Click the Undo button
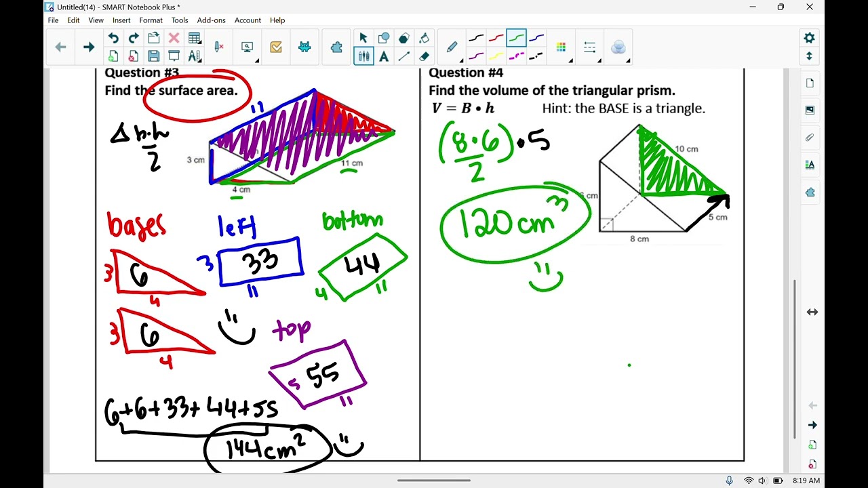Screen dimensions: 868x488 (x=113, y=38)
